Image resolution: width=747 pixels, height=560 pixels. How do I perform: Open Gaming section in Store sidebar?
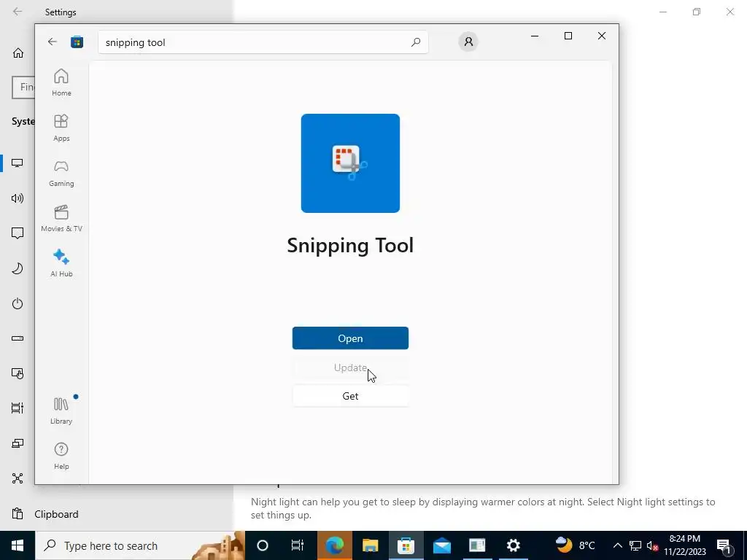pyautogui.click(x=61, y=173)
